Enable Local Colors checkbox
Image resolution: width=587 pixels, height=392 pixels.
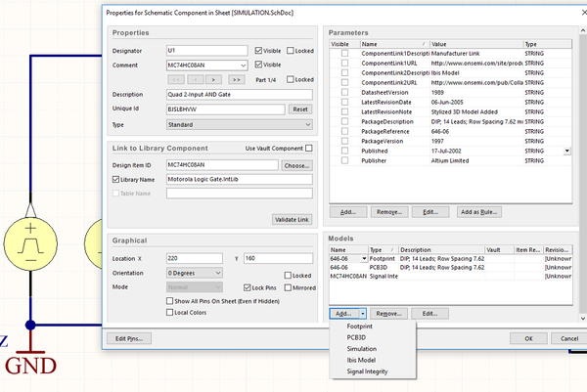[169, 312]
